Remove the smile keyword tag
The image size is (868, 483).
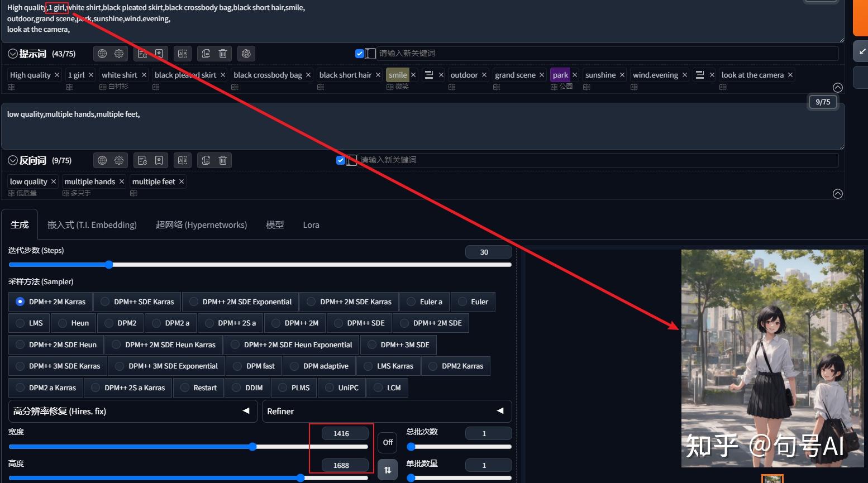pos(413,74)
